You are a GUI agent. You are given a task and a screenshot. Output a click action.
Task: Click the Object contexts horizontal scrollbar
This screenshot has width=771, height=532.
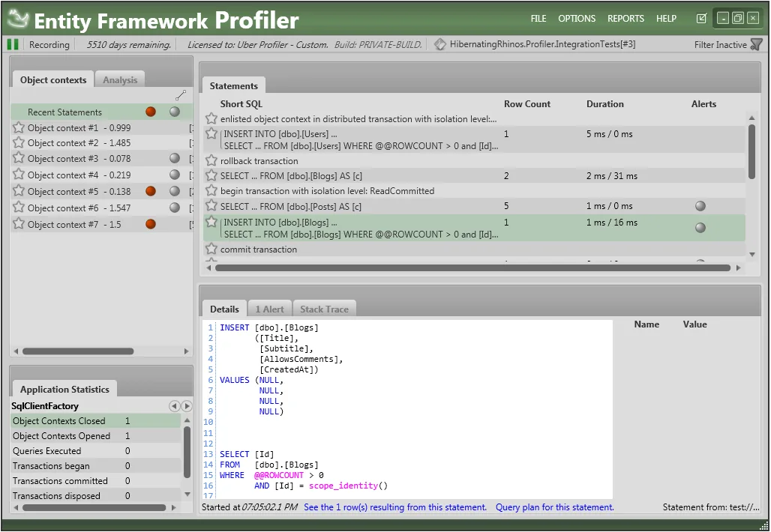78,351
